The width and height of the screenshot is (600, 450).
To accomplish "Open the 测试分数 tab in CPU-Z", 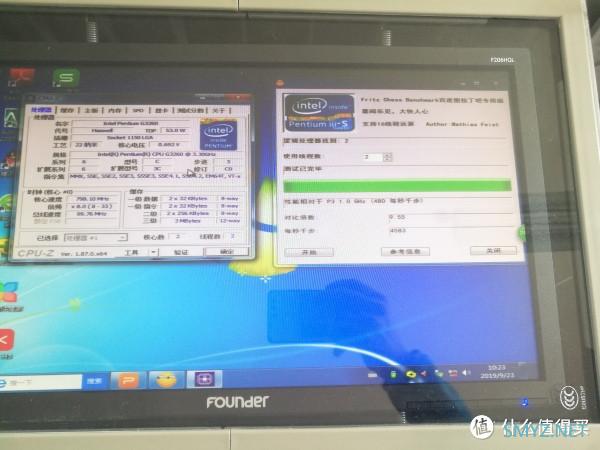I will tap(190, 111).
